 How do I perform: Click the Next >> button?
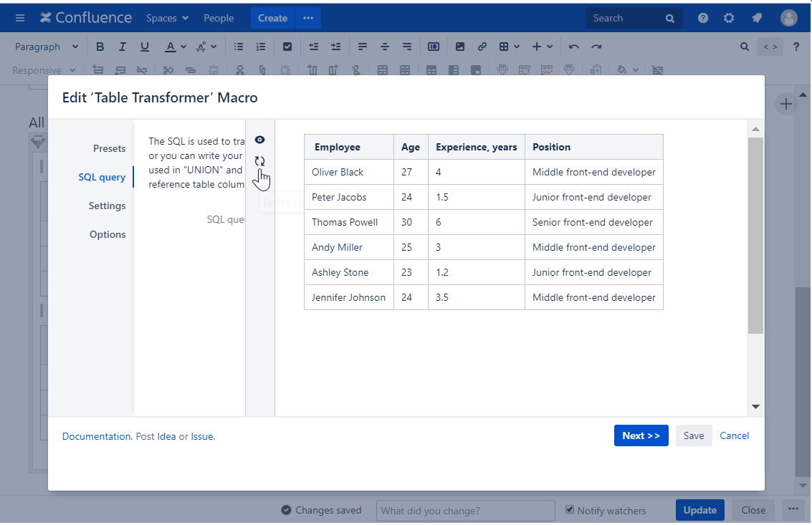click(641, 435)
